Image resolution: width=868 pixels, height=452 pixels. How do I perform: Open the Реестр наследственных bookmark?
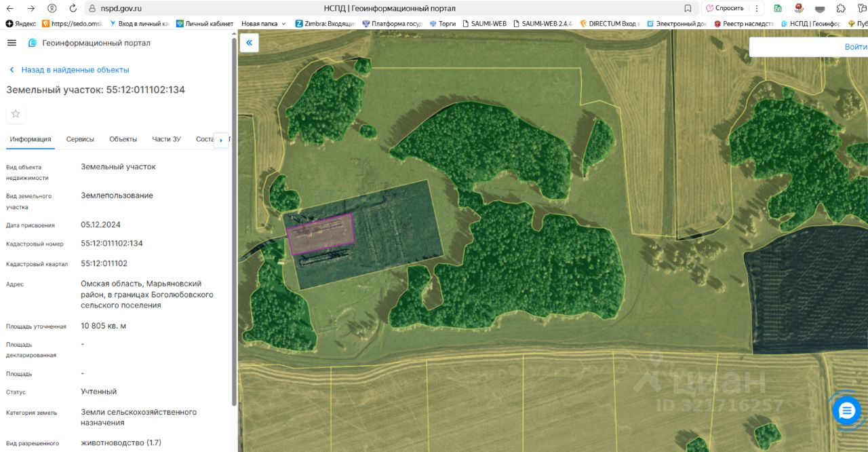tap(743, 23)
